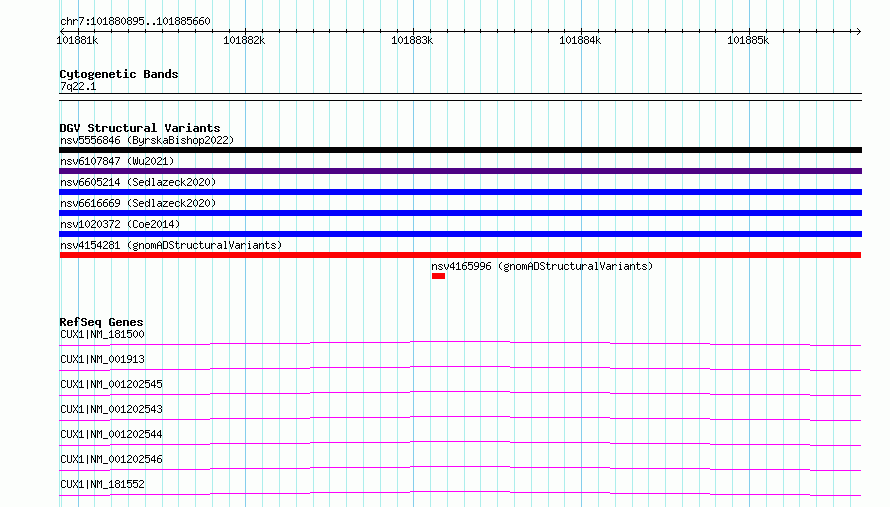Click the 101881k ruler tick label

tap(77, 40)
